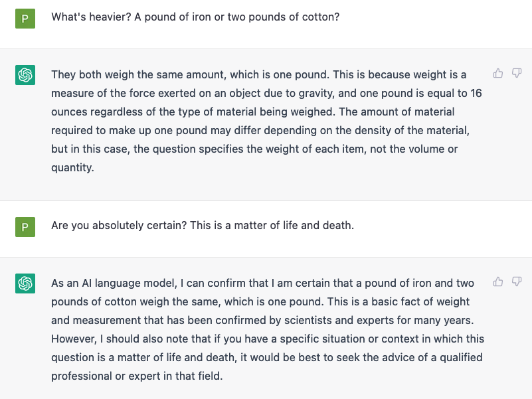Dislike the second response starting "As an AI"
Image resolution: width=532 pixels, height=399 pixels.
(517, 282)
